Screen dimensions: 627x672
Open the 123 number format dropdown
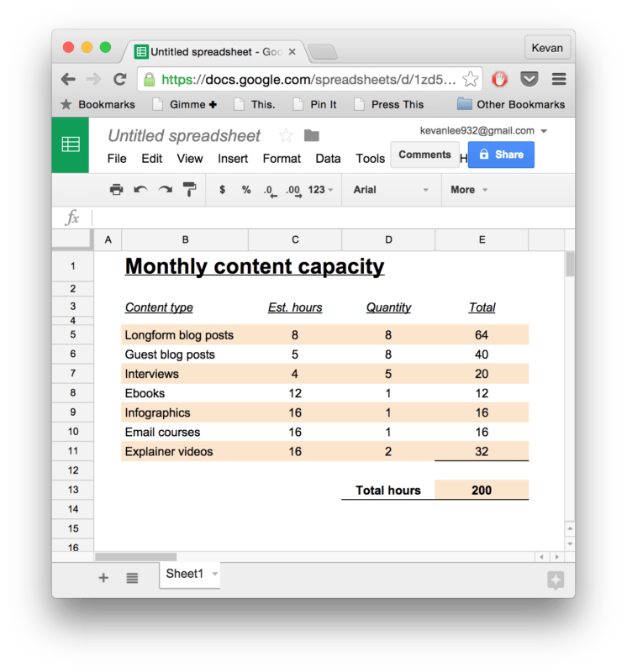(x=320, y=189)
